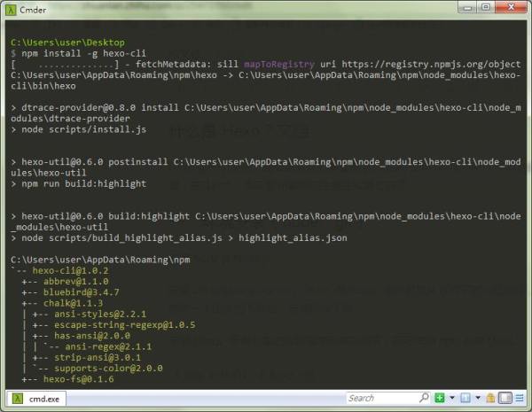The image size is (532, 412).
Task: Maximize the Cmder window
Action: (486, 7)
